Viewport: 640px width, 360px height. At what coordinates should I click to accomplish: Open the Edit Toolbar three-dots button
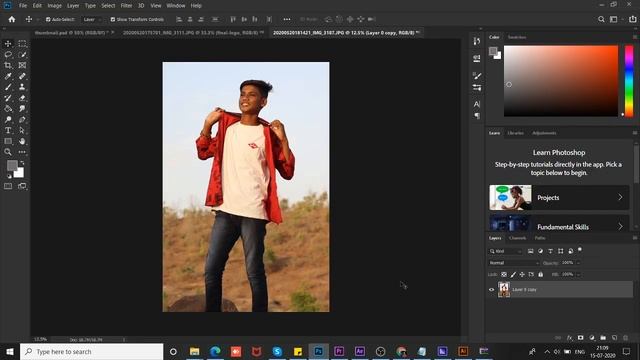(22, 152)
